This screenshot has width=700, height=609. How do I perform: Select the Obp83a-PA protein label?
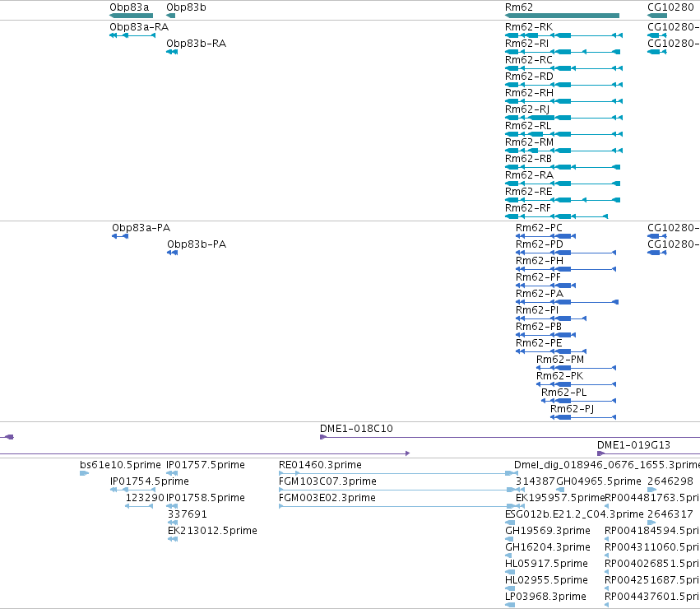tap(141, 228)
